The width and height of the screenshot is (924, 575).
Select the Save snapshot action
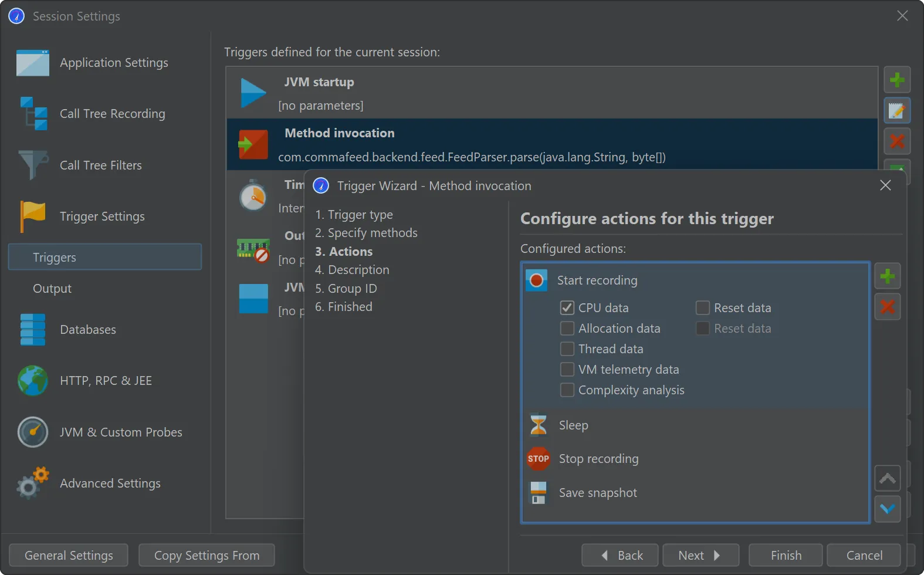pyautogui.click(x=597, y=493)
